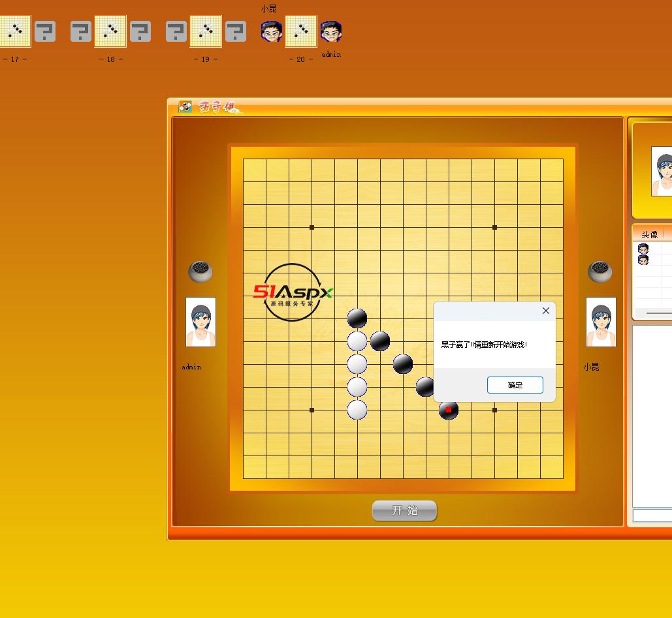The width and height of the screenshot is (672, 618).
Task: Click the topmost black stone on the board
Action: 357,318
